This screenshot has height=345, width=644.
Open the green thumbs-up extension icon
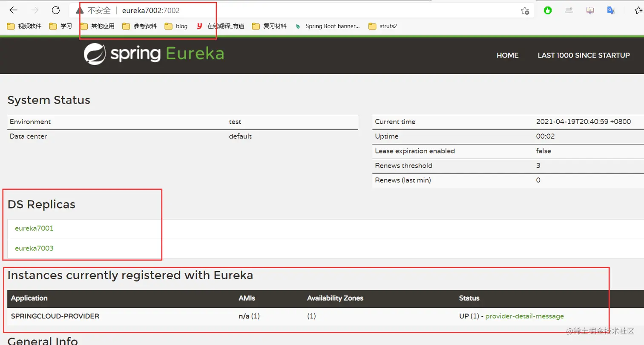click(548, 11)
